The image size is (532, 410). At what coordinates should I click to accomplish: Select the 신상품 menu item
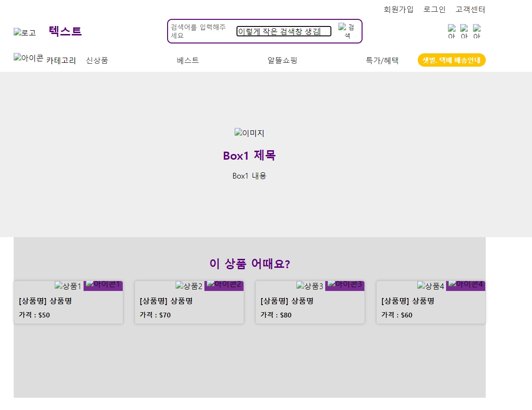click(97, 60)
